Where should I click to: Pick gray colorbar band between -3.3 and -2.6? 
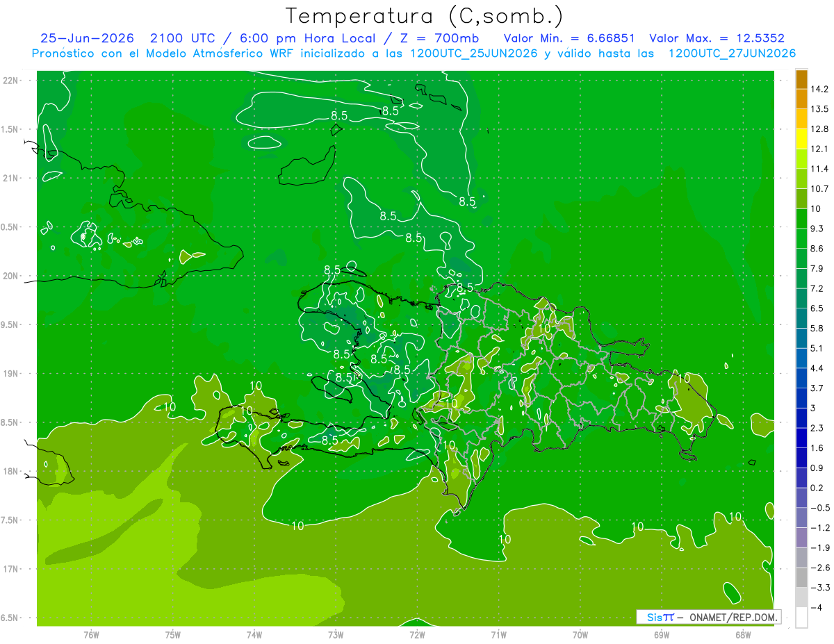click(801, 578)
